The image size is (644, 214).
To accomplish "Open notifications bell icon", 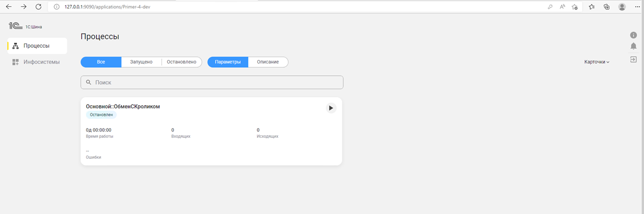I will (633, 47).
